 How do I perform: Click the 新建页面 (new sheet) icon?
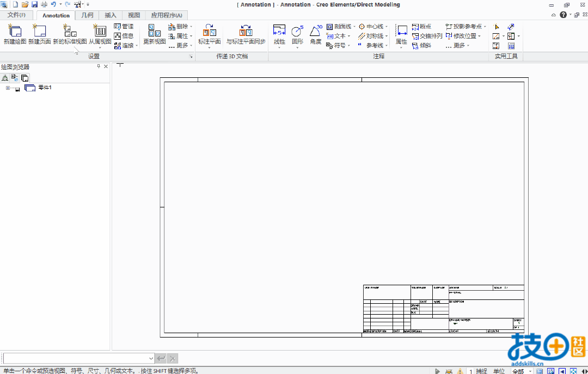click(x=39, y=31)
